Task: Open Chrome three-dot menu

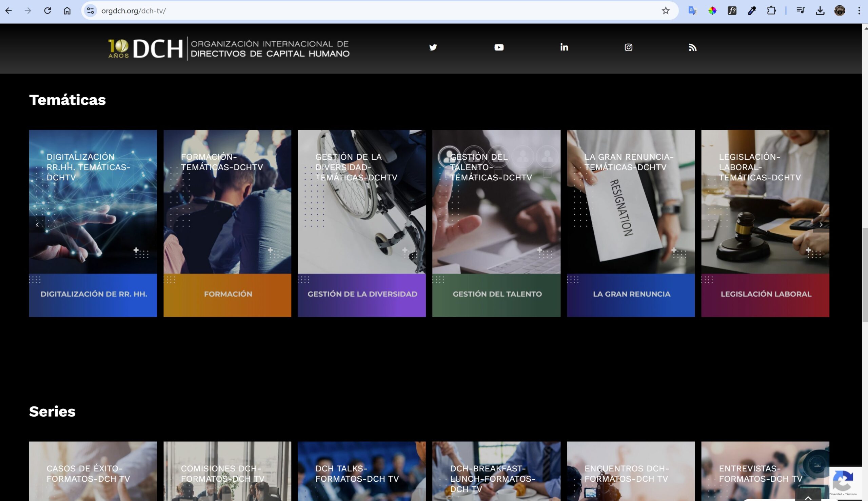Action: click(x=859, y=11)
